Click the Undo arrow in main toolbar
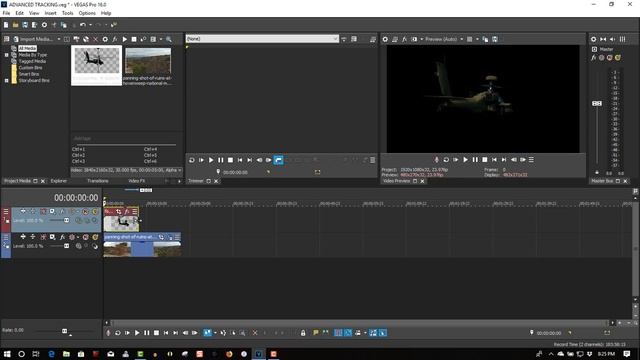The image size is (640, 360). (x=82, y=25)
